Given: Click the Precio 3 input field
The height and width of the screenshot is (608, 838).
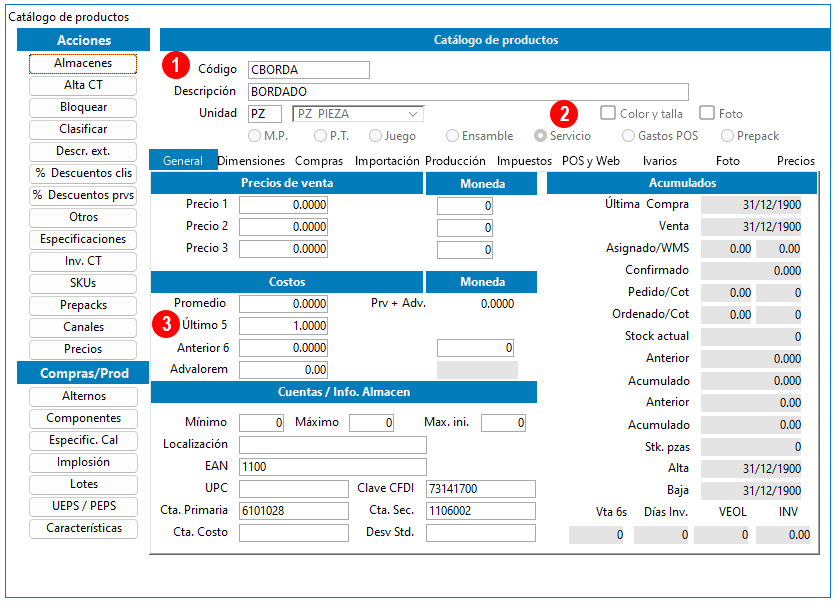Looking at the screenshot, I should [283, 249].
